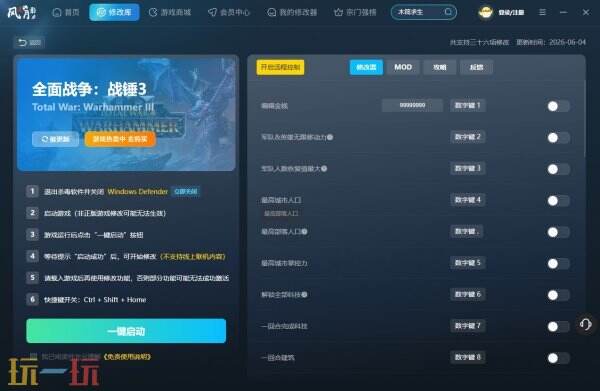Open the 登录/注册 login link
This screenshot has width=600, height=391.
click(511, 13)
